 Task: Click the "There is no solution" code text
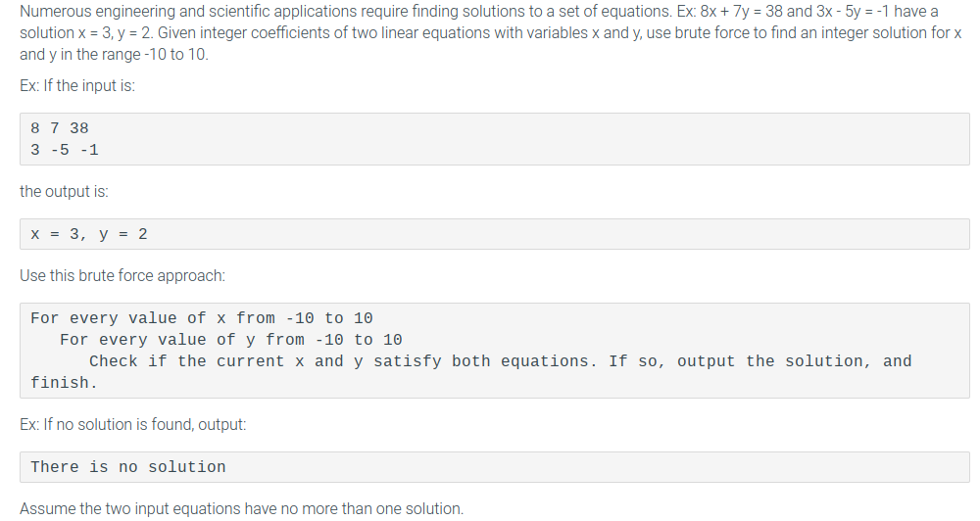click(128, 467)
